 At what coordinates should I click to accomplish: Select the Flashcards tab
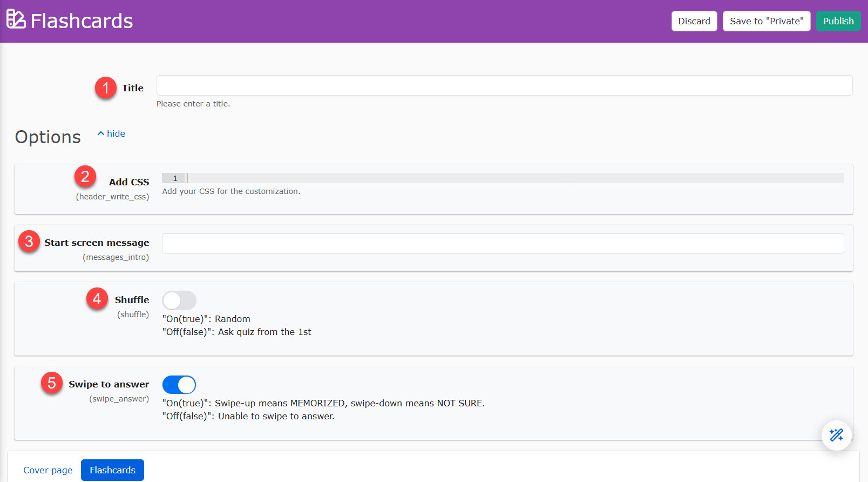(x=112, y=470)
